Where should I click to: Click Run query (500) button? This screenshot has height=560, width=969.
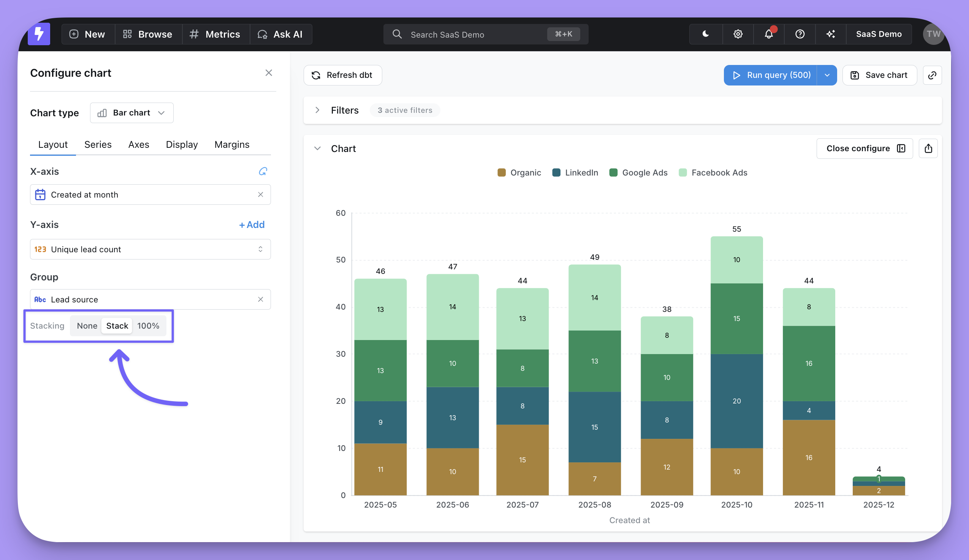pyautogui.click(x=770, y=75)
